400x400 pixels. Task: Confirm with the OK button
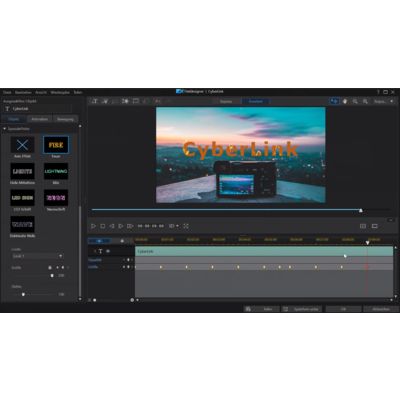(x=343, y=309)
